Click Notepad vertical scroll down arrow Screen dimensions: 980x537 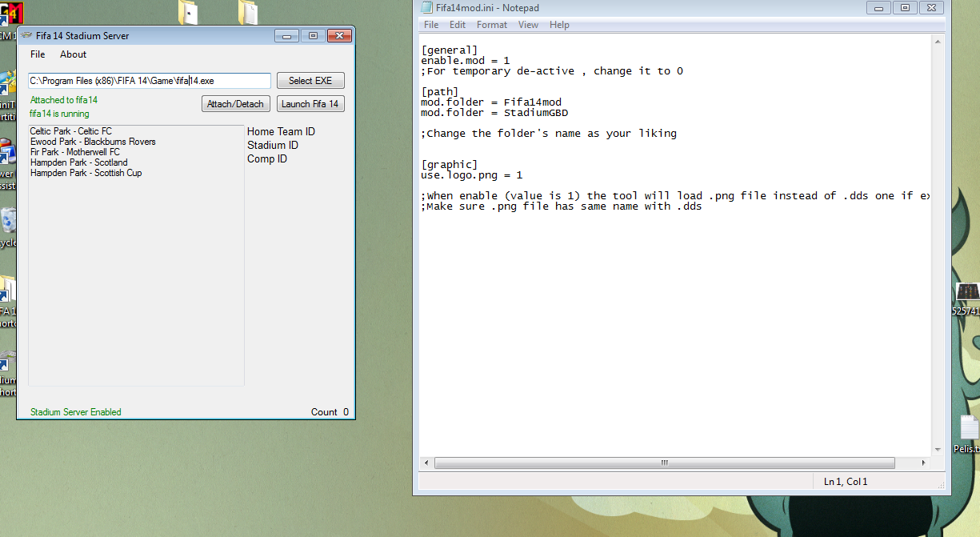click(x=938, y=450)
